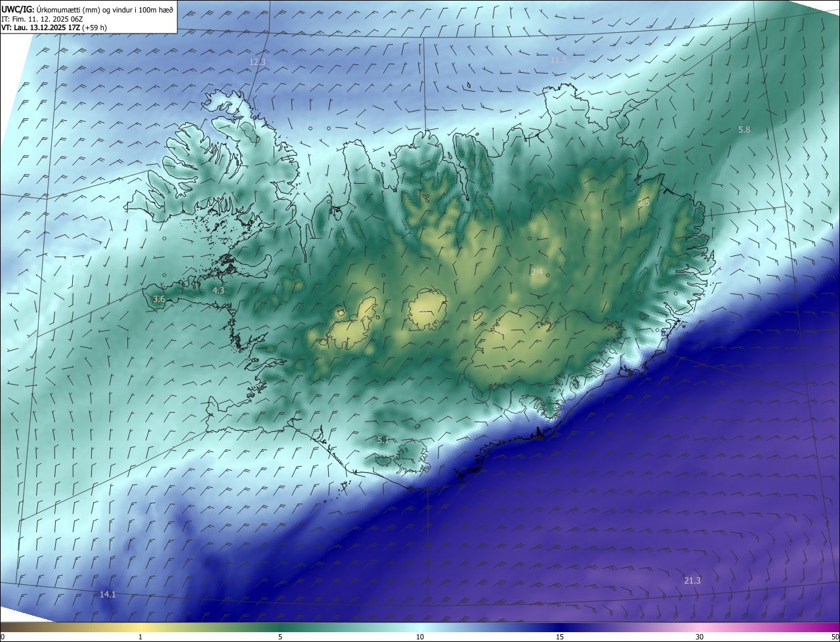Screen dimensions: 840x642
Task: Click the 2.4 value label inland
Action: click(537, 272)
